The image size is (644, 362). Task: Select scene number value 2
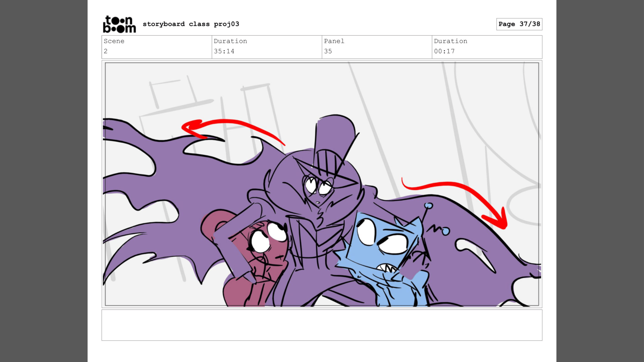tap(106, 51)
